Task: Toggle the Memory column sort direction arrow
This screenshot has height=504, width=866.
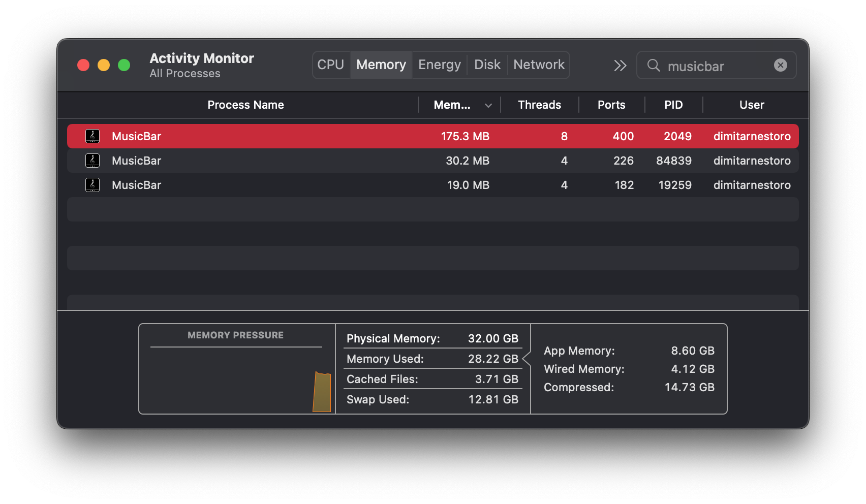Action: point(488,106)
